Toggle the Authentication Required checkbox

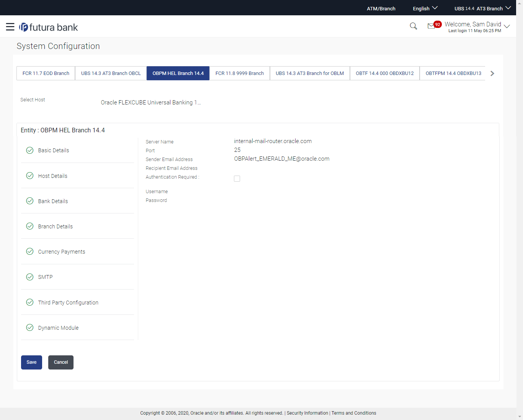(237, 179)
